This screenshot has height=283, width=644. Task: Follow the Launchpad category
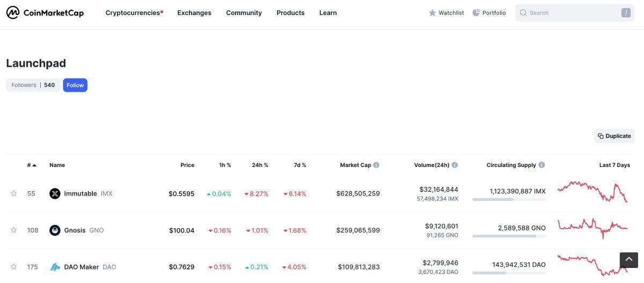tap(75, 85)
